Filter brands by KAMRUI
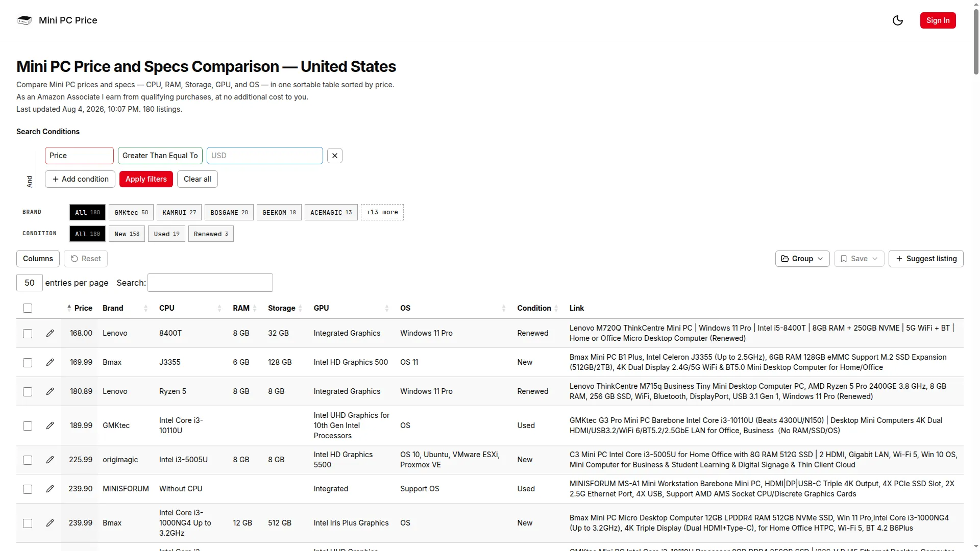 (179, 212)
